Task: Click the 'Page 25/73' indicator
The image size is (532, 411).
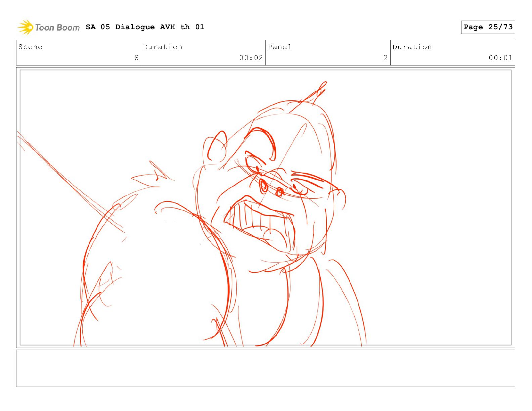Action: pos(488,27)
